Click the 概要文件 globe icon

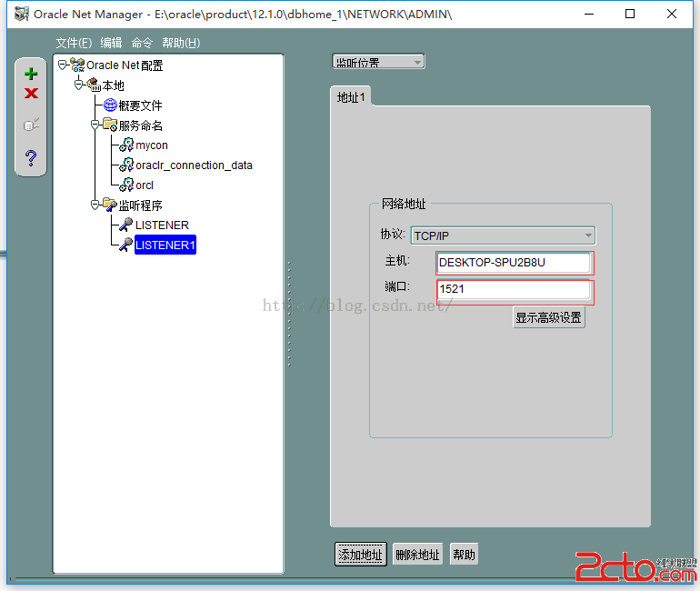pyautogui.click(x=110, y=105)
